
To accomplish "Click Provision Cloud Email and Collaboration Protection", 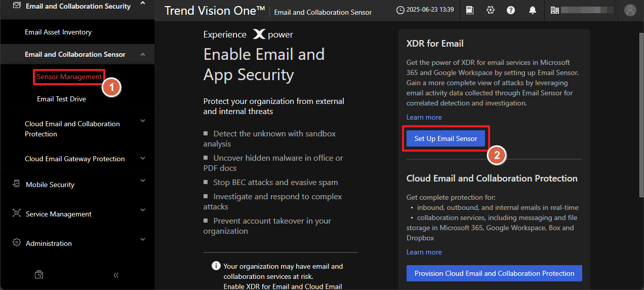I will click(494, 273).
